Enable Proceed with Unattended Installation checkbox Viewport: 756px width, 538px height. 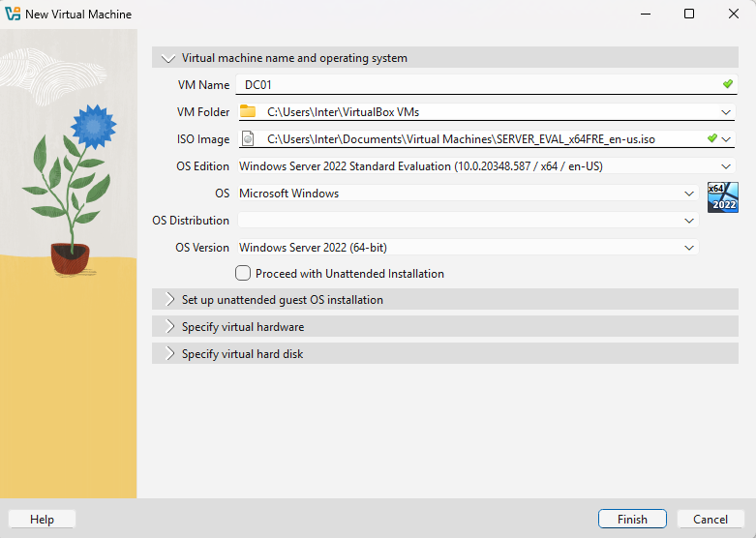pos(243,273)
